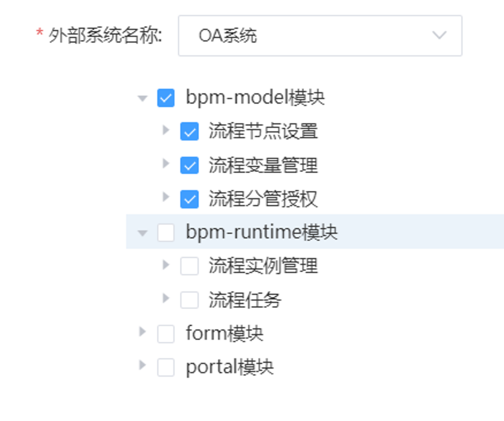Image resolution: width=504 pixels, height=421 pixels.
Task: Expand the 流程变量管理 node arrow
Action: [x=166, y=164]
